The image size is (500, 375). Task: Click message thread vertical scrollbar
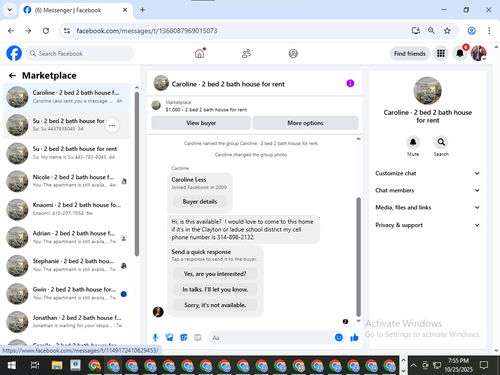[x=358, y=257]
